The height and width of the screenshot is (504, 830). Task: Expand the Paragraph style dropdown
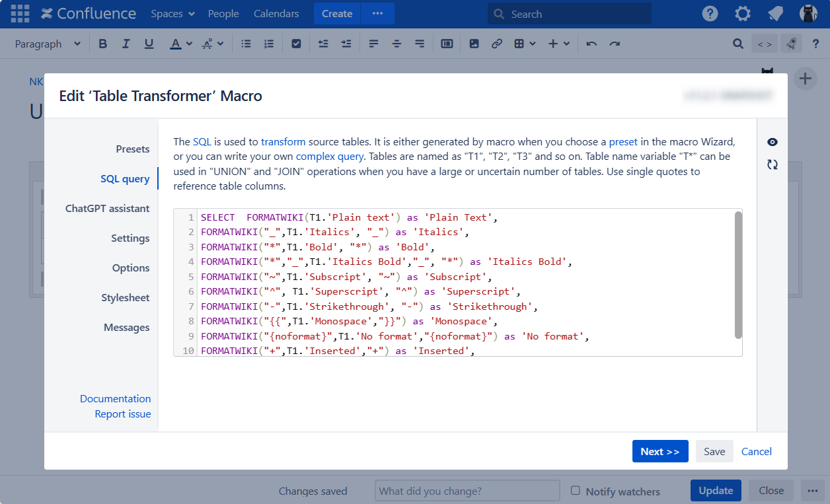48,44
